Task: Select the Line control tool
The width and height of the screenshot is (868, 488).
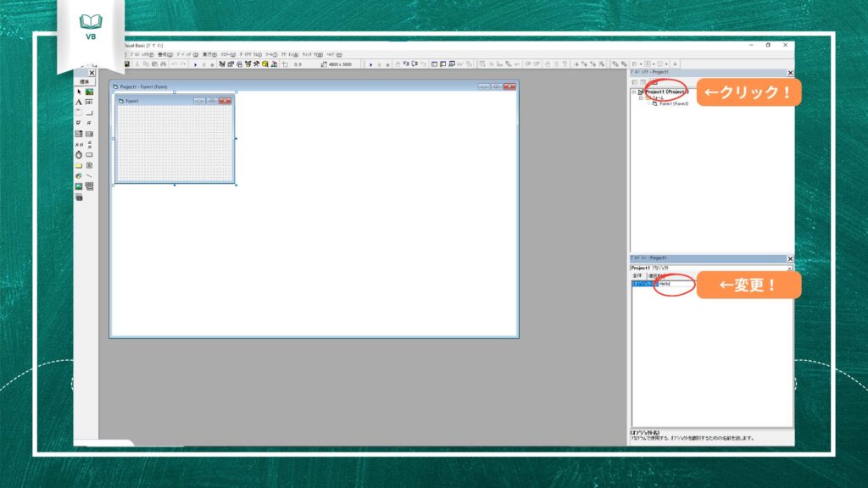Action: pos(89,176)
